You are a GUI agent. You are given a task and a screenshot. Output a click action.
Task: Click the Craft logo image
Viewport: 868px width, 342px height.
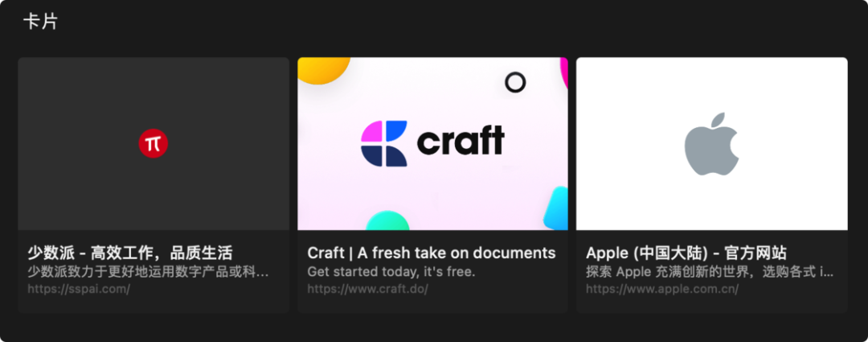pyautogui.click(x=432, y=143)
